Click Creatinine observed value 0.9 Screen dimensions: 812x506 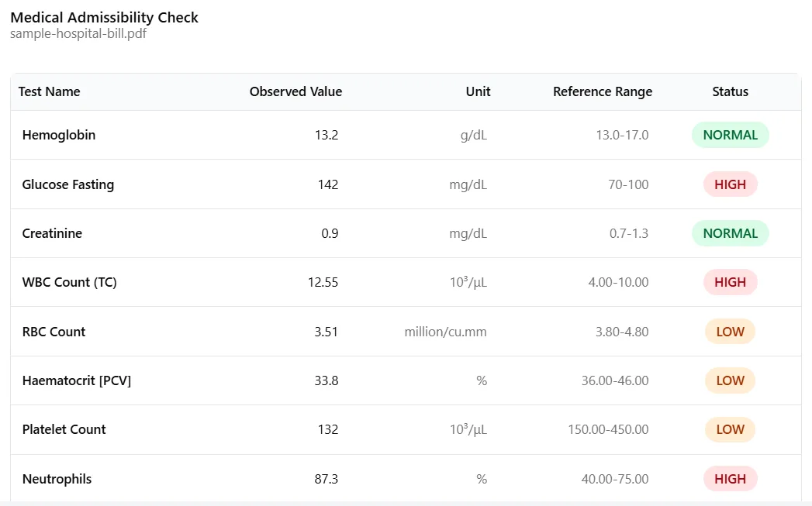point(330,233)
